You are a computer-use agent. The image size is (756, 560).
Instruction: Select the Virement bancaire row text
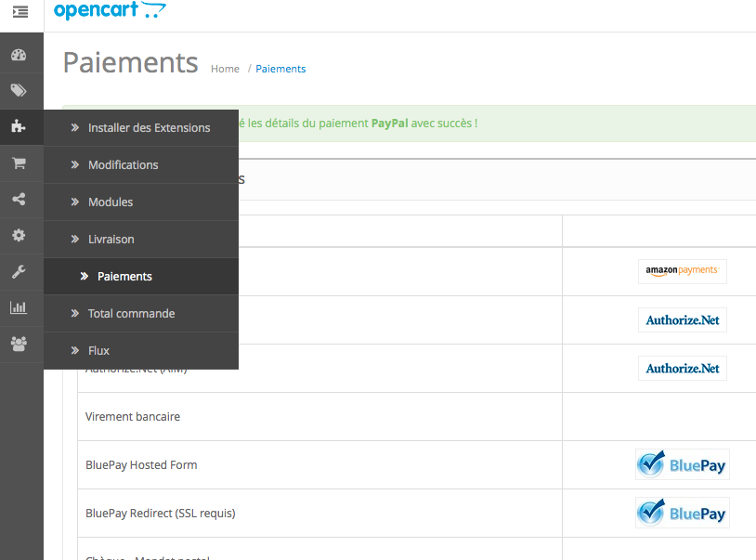(133, 416)
